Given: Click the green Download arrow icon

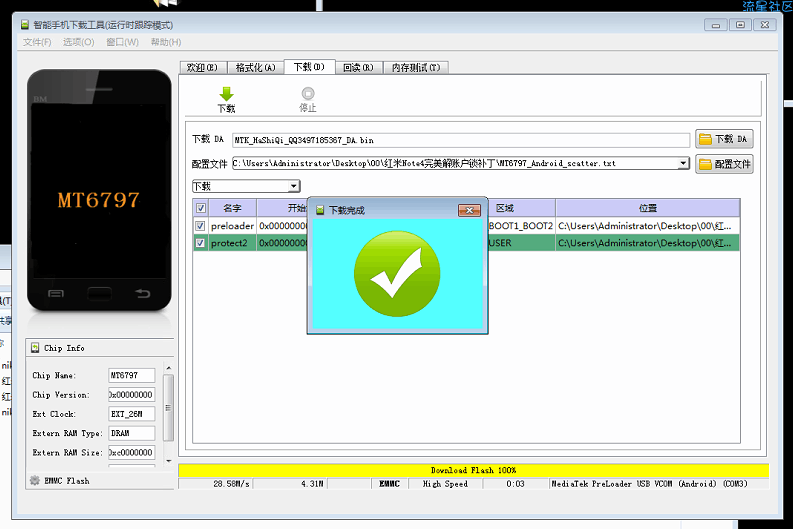Looking at the screenshot, I should coord(226,94).
